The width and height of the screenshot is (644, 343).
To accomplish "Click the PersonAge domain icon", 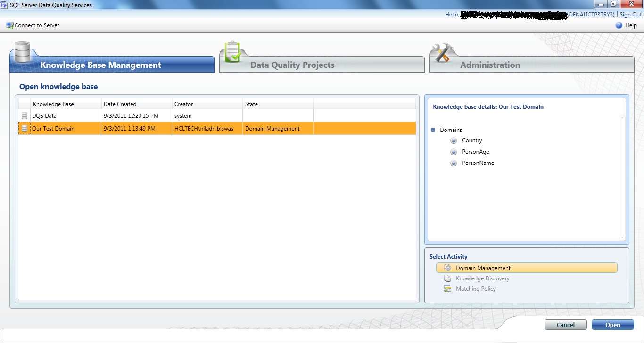I will pos(454,152).
